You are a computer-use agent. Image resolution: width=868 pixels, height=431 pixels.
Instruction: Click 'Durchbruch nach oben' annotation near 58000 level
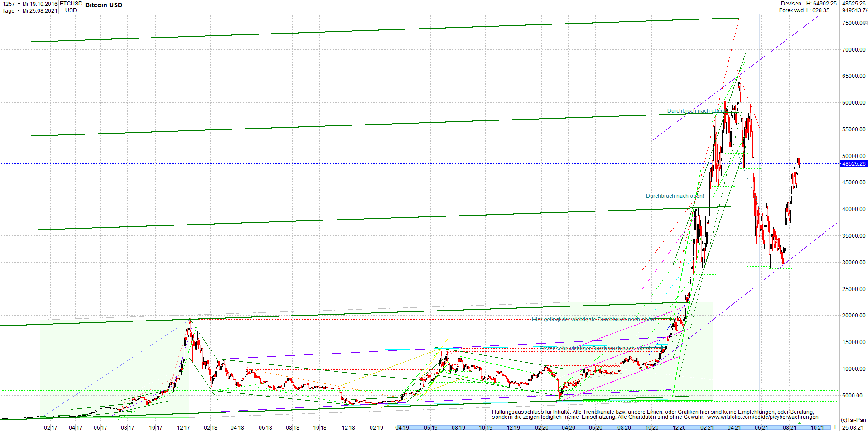[696, 111]
